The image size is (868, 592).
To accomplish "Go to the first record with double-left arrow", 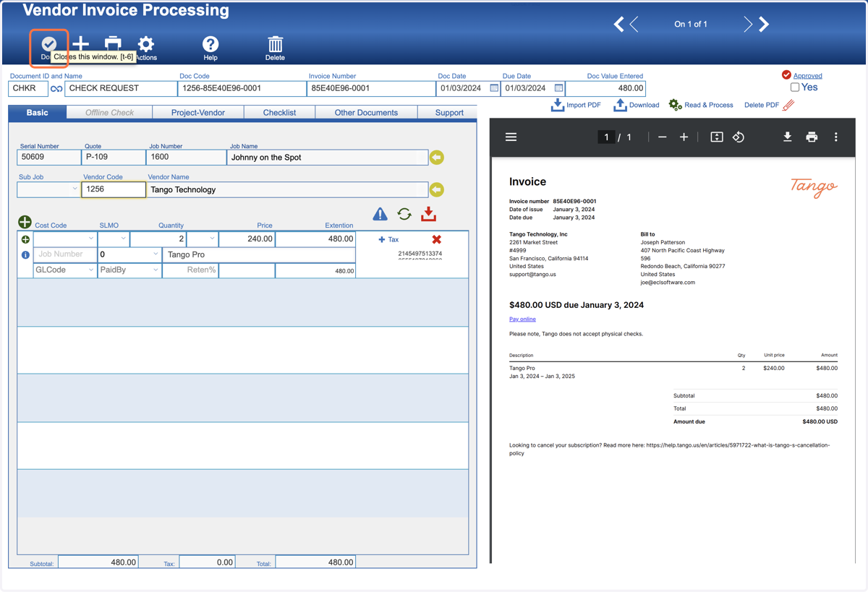I will click(618, 24).
